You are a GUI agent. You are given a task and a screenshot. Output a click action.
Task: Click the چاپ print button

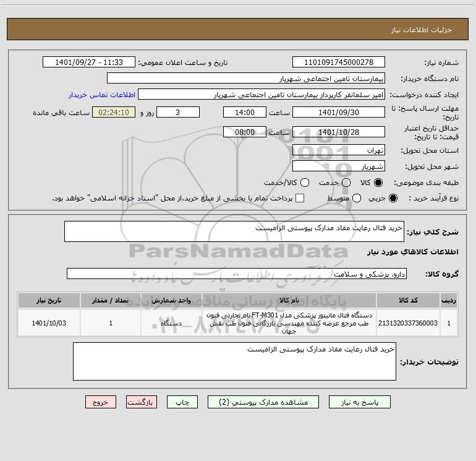[x=182, y=402]
